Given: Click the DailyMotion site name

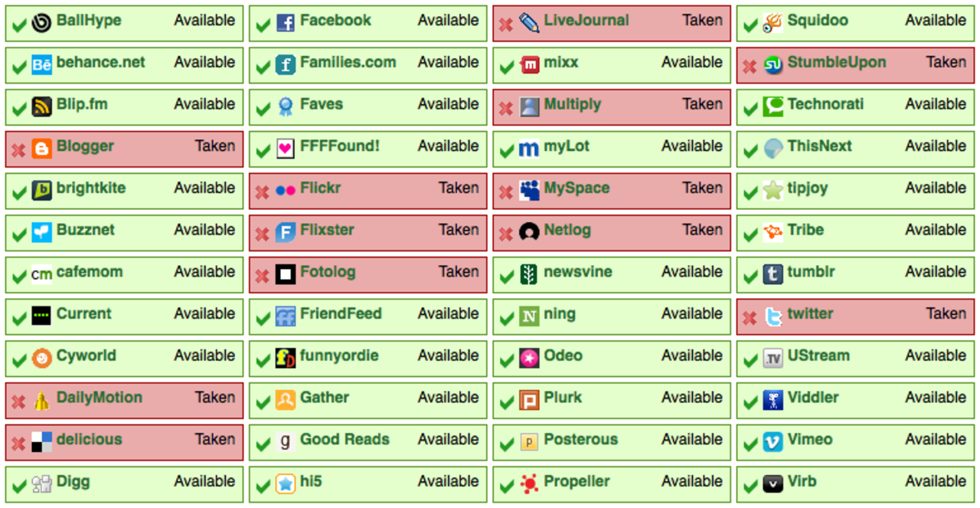Looking at the screenshot, I should 99,398.
